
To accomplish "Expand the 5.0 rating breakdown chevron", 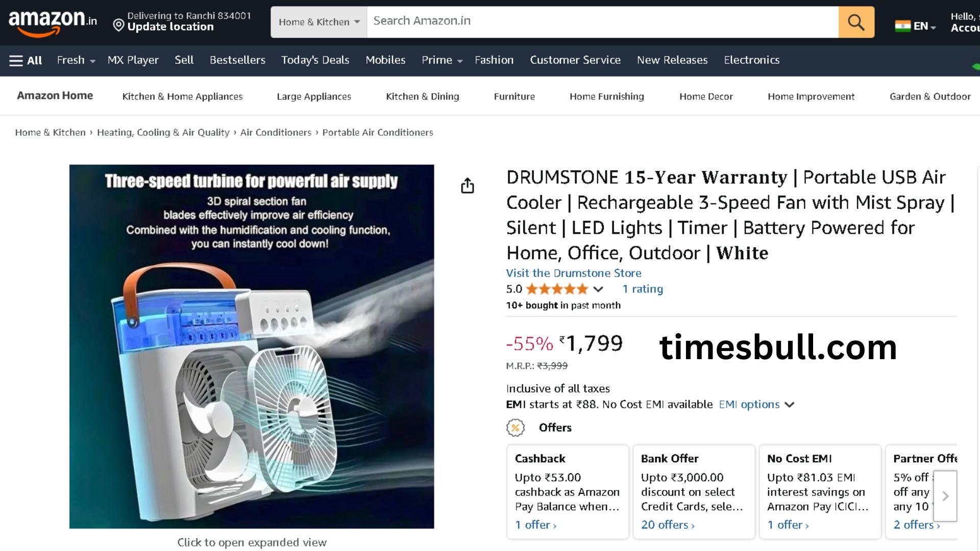I will [x=598, y=289].
